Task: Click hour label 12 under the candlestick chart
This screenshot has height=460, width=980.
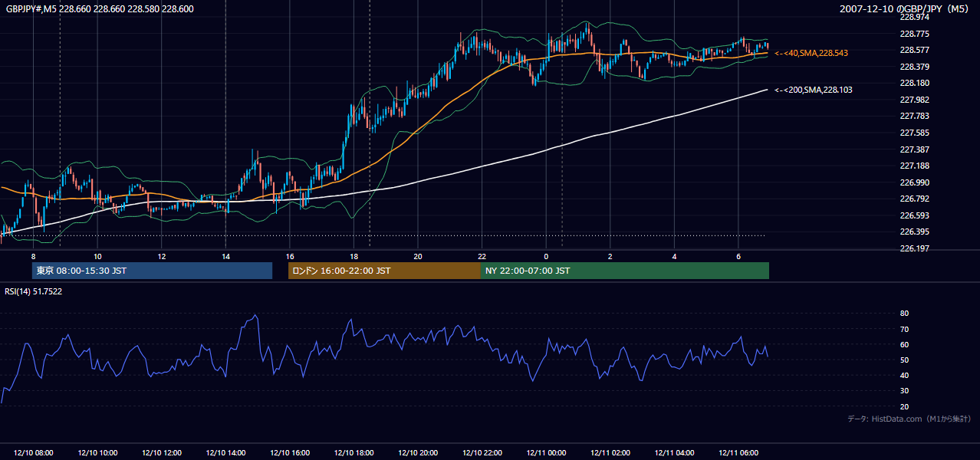Action: click(x=161, y=255)
